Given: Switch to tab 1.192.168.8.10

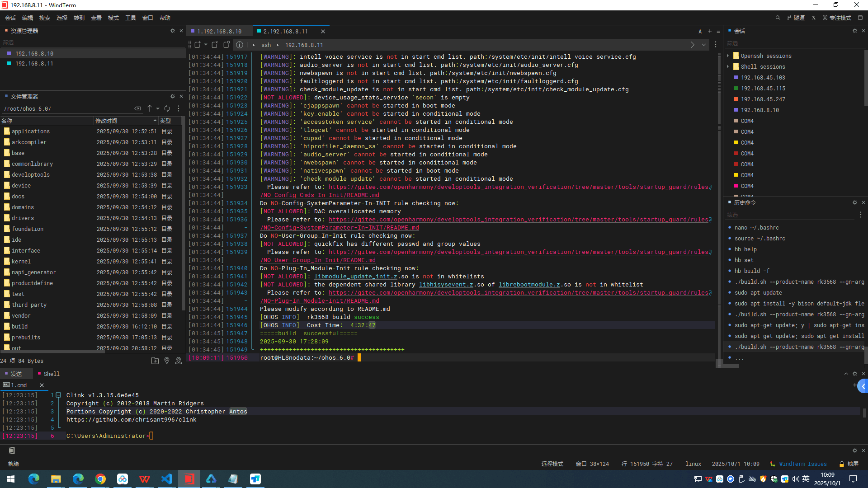Looking at the screenshot, I should click(219, 32).
